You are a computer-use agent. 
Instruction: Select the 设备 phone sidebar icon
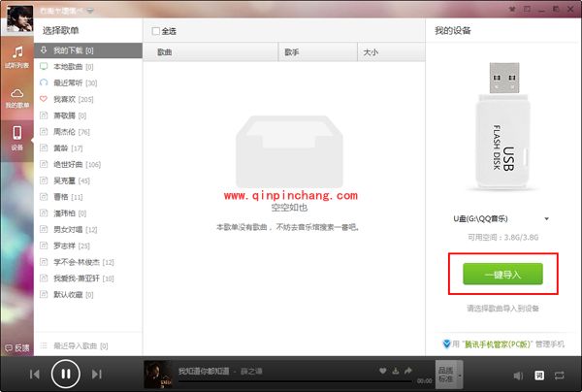[17, 139]
